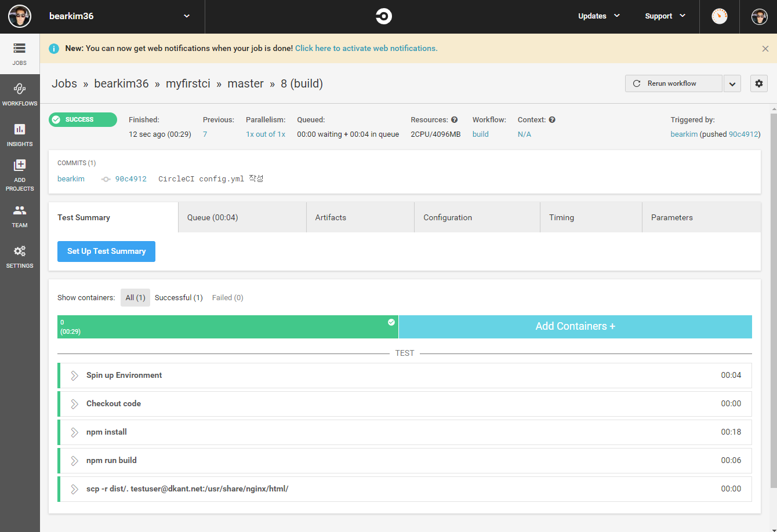Show Successful (1) containers filter
Viewport: 777px width, 532px height.
tap(179, 298)
